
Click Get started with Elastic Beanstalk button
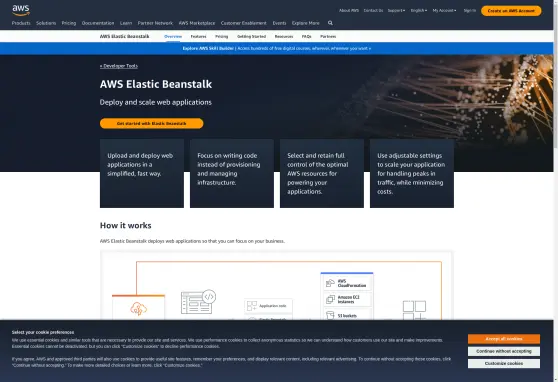pos(152,123)
